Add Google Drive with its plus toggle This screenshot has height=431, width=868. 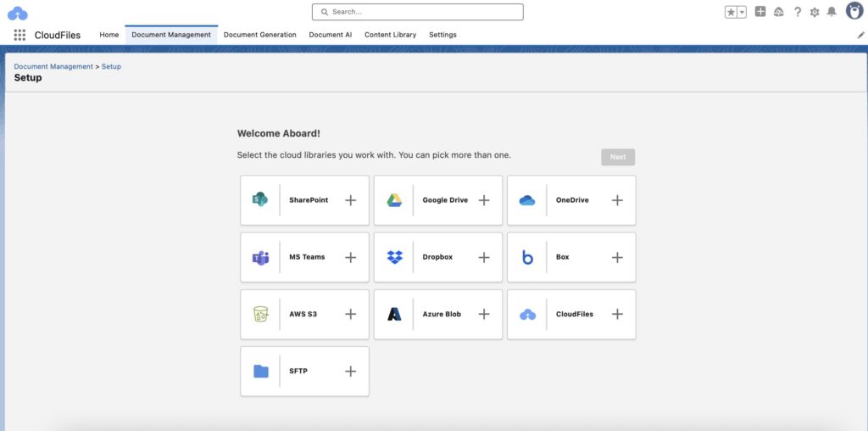(x=484, y=200)
